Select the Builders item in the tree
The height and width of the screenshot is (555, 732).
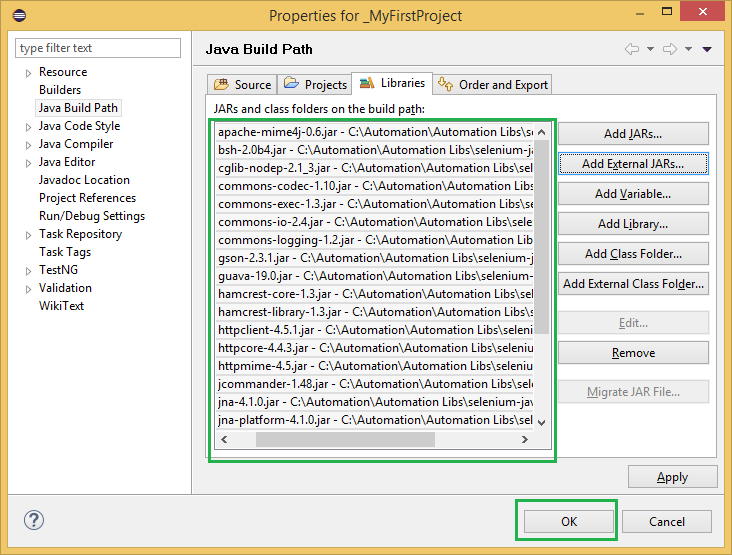[x=60, y=90]
